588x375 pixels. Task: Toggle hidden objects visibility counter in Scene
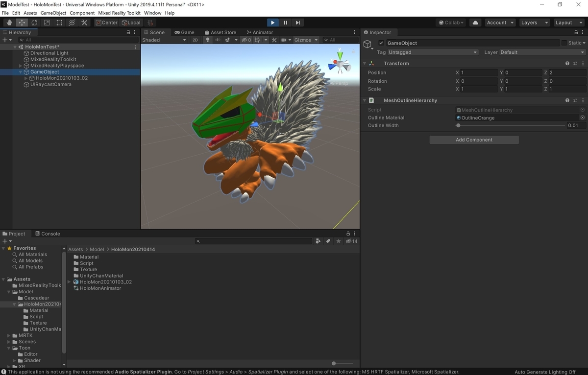click(x=246, y=40)
